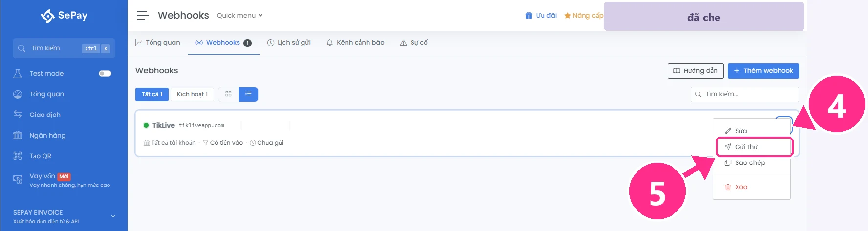Expand the Quick menu dropdown
Viewport: 868px width, 231px height.
[x=239, y=16]
